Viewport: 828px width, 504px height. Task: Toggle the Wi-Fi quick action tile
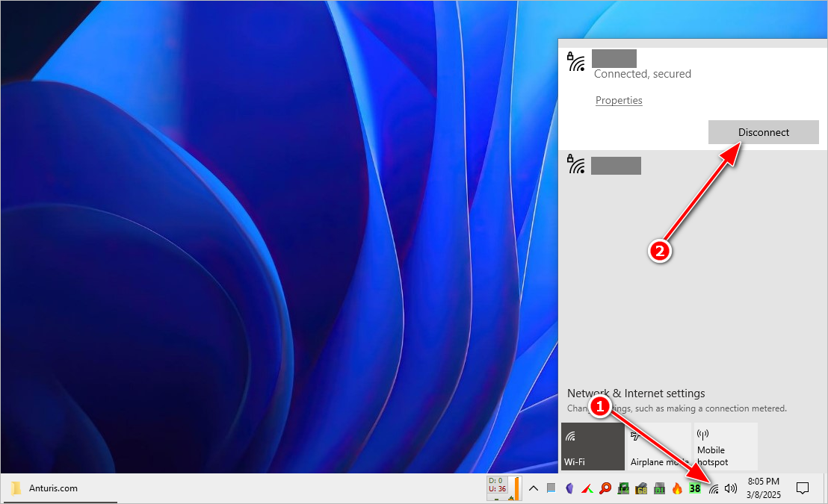[x=593, y=447]
